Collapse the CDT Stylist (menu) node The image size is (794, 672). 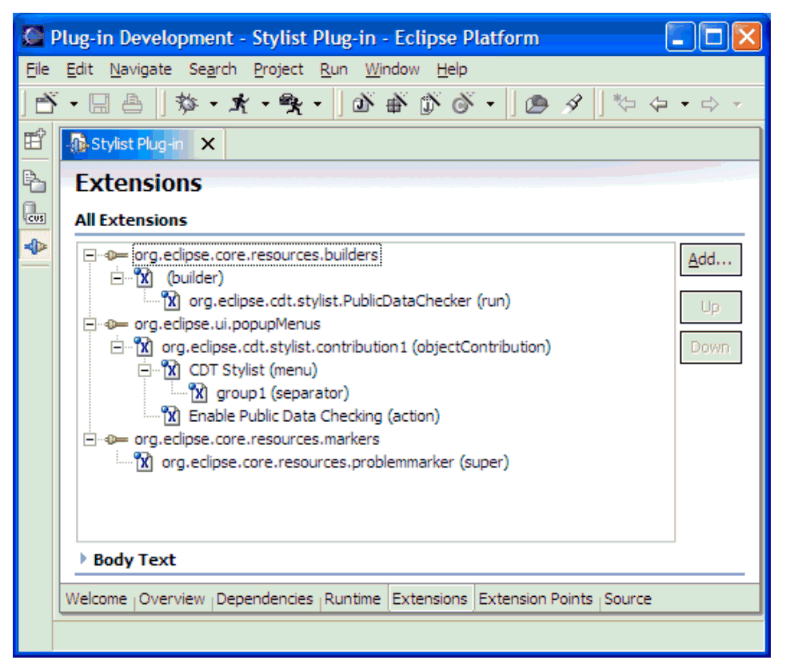click(x=145, y=370)
